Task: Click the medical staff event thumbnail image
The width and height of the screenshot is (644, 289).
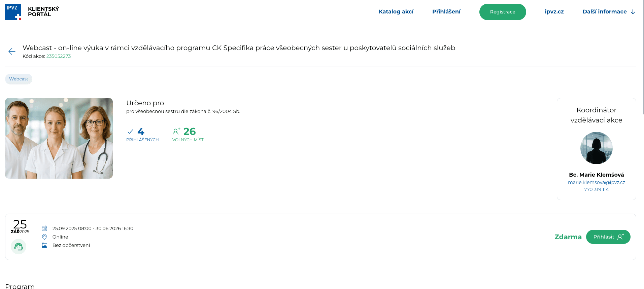Action: click(59, 138)
